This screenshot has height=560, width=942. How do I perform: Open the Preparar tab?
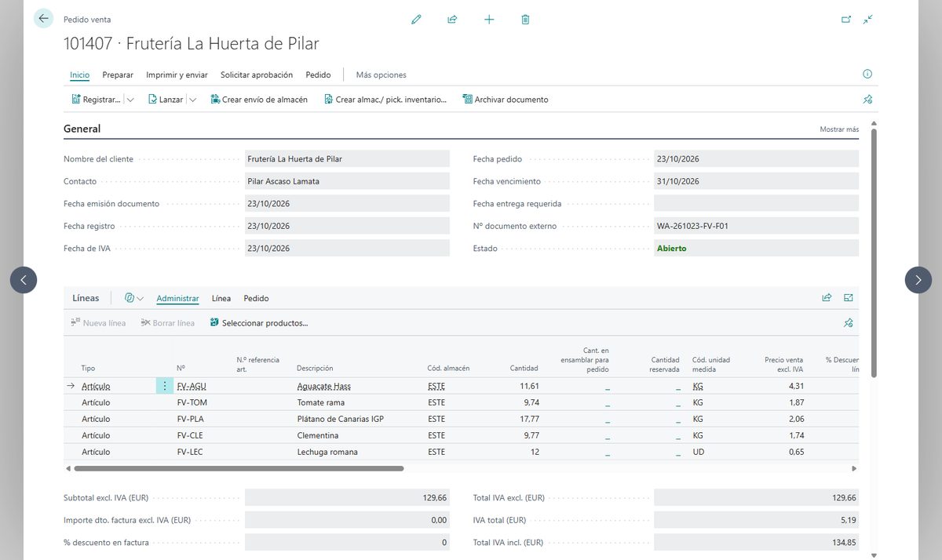click(118, 75)
